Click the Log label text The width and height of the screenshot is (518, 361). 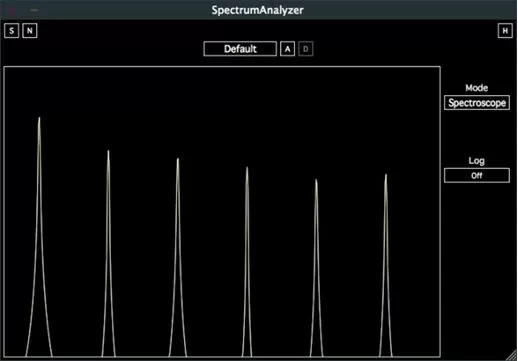[476, 161]
